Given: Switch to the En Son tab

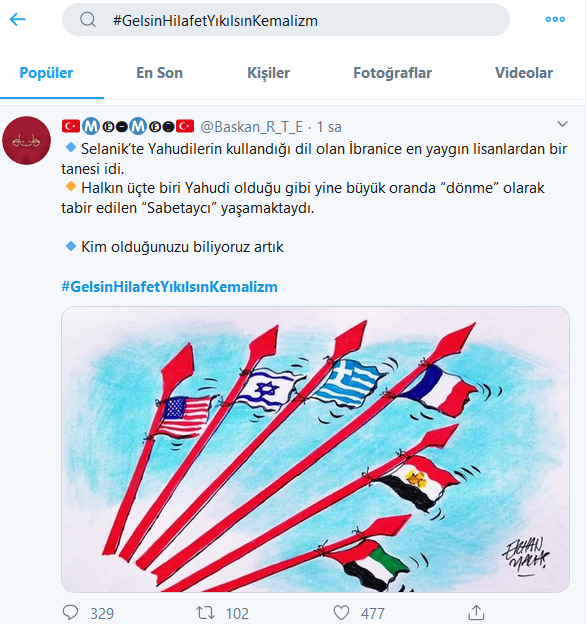Looking at the screenshot, I should pyautogui.click(x=160, y=73).
